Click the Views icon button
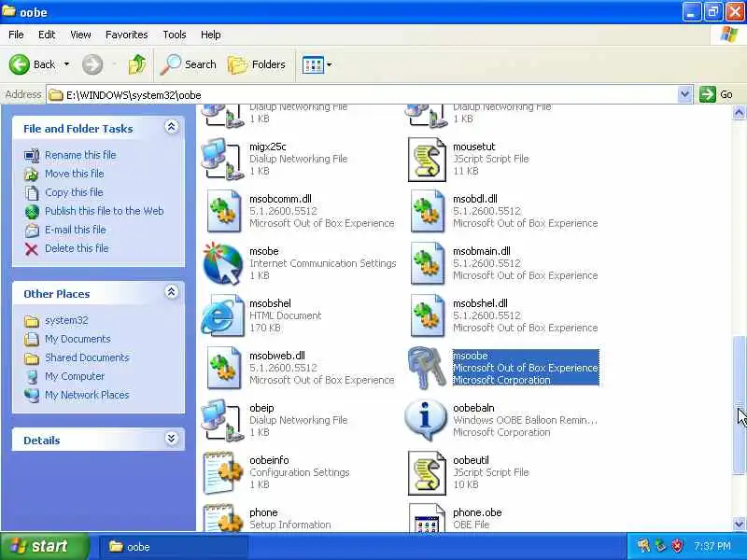Image resolution: width=747 pixels, height=560 pixels. coord(313,64)
